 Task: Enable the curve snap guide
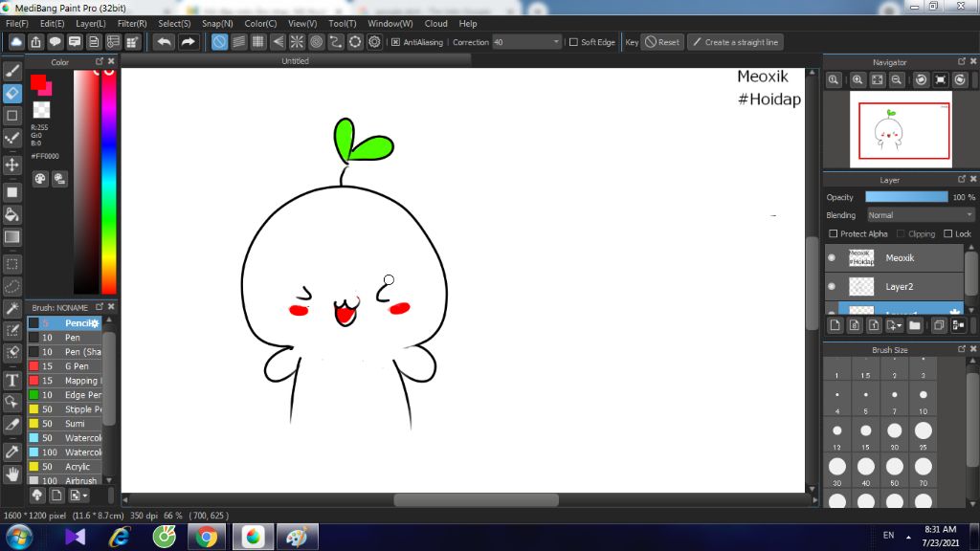[336, 42]
